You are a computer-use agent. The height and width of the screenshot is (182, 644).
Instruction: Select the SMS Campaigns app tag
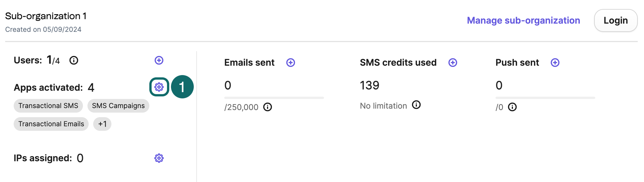pos(118,106)
